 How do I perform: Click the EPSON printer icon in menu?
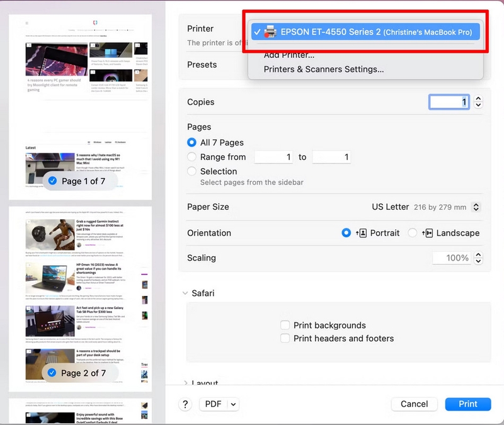click(x=270, y=32)
